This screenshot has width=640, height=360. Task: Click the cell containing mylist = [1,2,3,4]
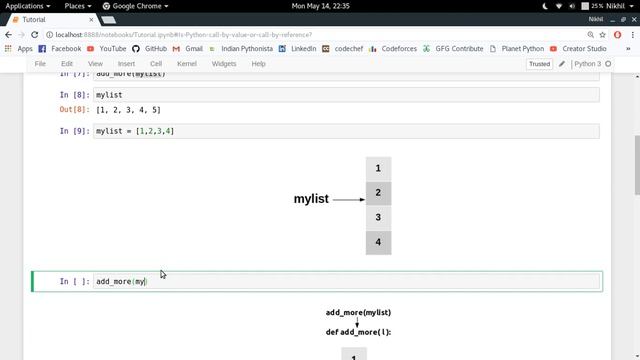pyautogui.click(x=346, y=131)
